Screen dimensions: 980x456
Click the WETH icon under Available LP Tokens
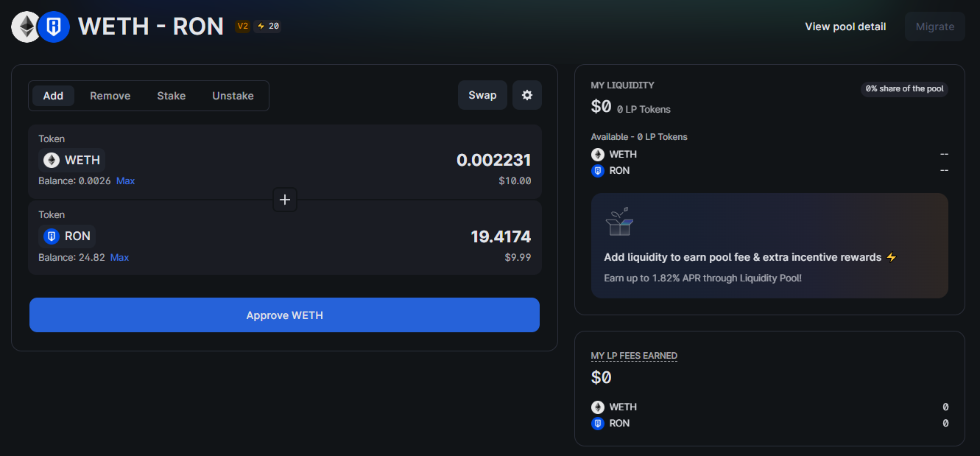click(597, 154)
